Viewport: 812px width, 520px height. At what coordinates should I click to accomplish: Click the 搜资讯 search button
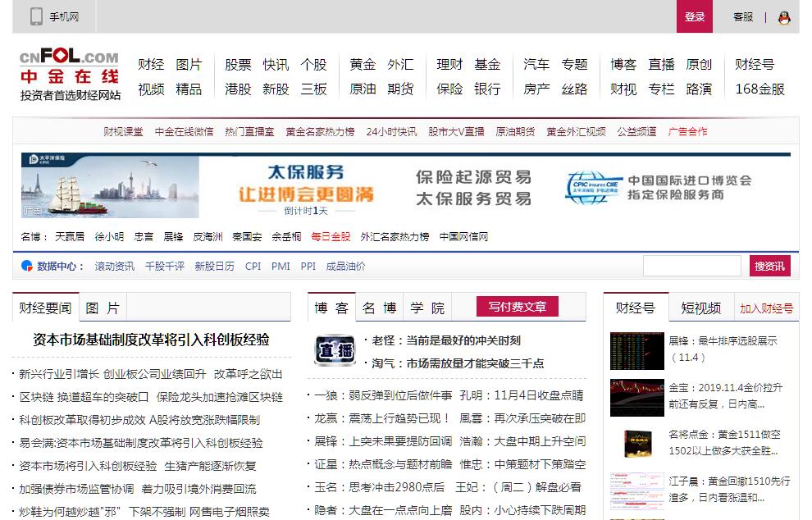769,266
